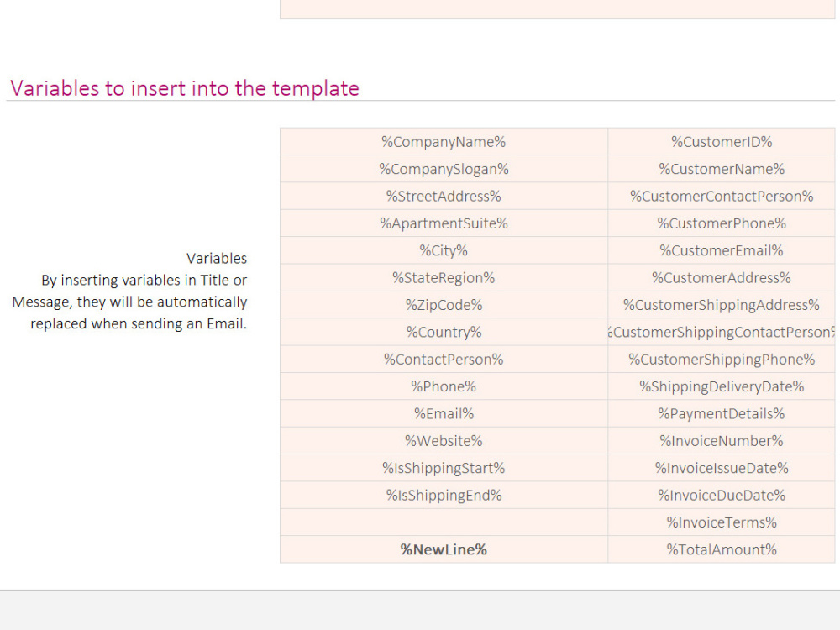Image resolution: width=840 pixels, height=630 pixels.
Task: Select the %IsShippingEnd% cell
Action: [x=444, y=496]
